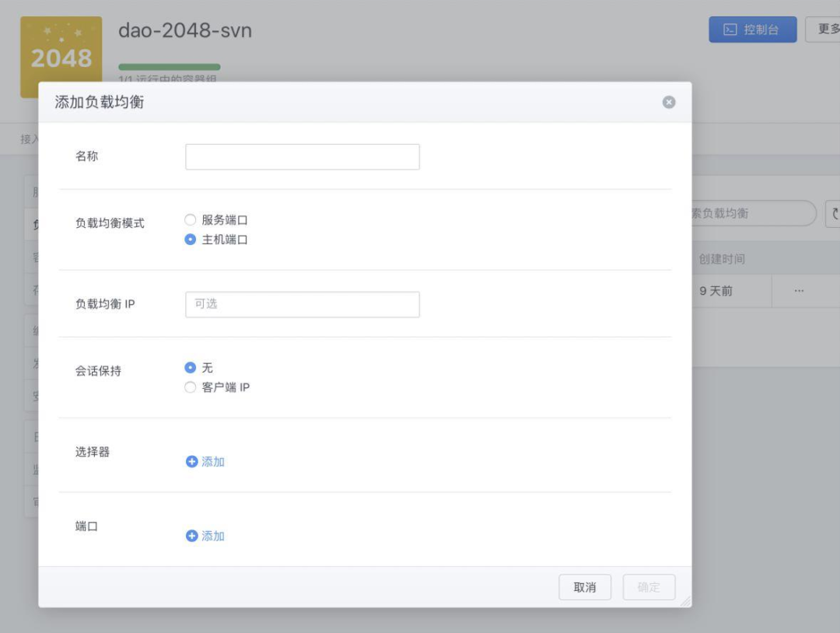
Task: Click the 创建时间 column header
Action: point(722,259)
